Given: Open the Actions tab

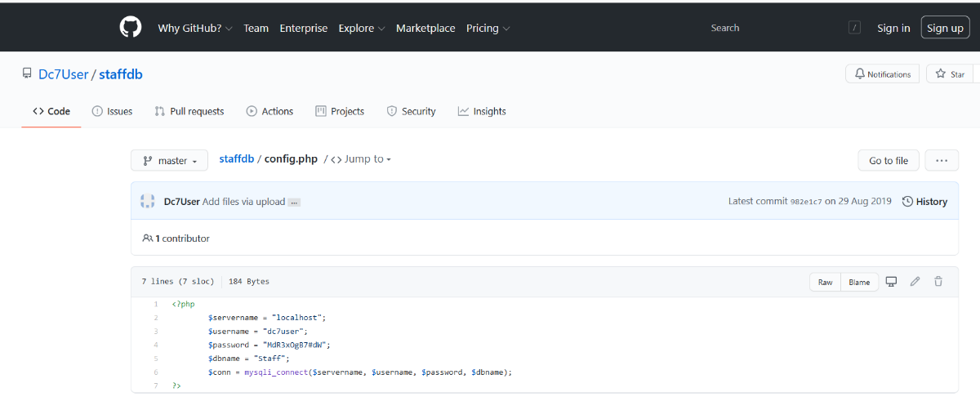Looking at the screenshot, I should pyautogui.click(x=269, y=111).
